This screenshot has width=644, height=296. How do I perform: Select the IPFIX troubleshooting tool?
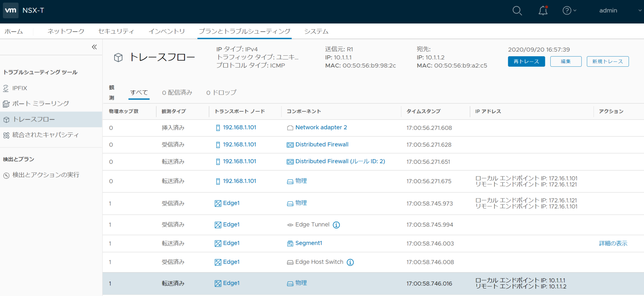coord(19,88)
